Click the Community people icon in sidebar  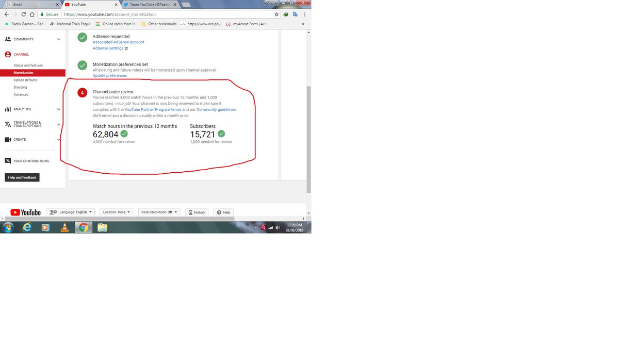coord(8,39)
